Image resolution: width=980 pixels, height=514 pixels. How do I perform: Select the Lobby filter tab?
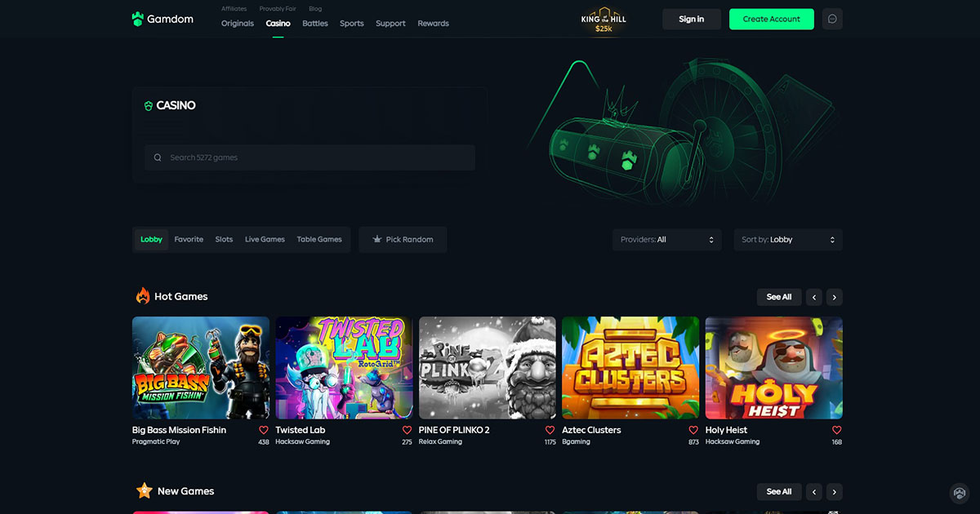click(x=152, y=240)
